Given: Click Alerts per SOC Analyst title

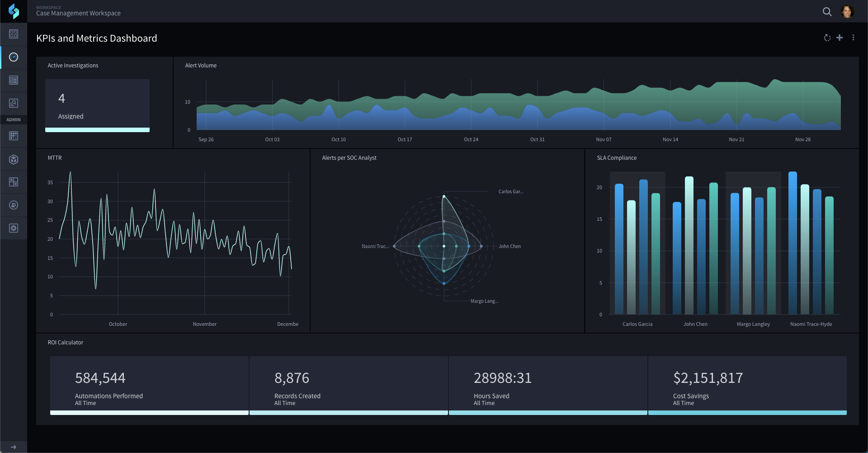Looking at the screenshot, I should click(x=349, y=158).
